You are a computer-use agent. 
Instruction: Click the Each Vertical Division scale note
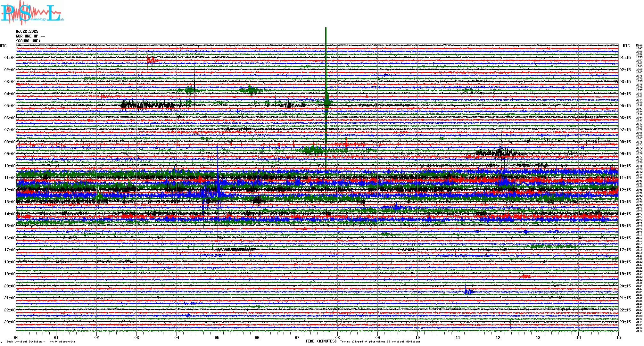coord(41,342)
